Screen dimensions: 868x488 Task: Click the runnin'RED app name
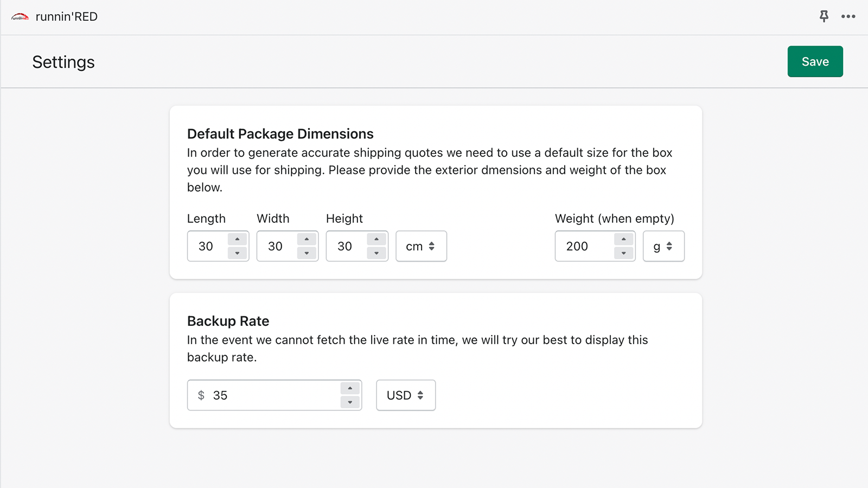[66, 16]
